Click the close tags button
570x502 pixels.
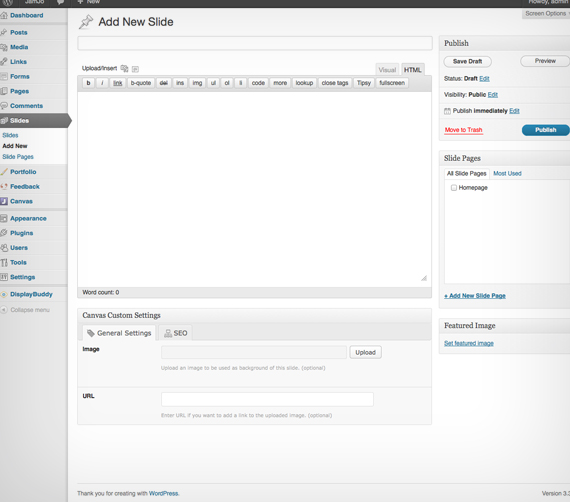[x=335, y=83]
